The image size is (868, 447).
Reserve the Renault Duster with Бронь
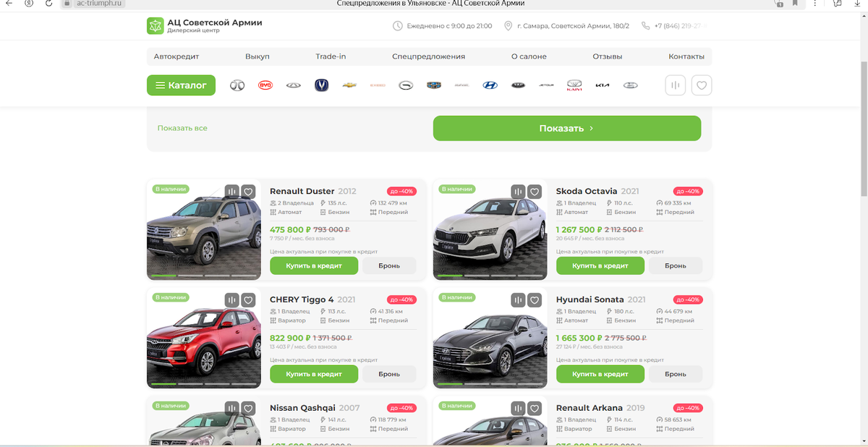tap(389, 265)
